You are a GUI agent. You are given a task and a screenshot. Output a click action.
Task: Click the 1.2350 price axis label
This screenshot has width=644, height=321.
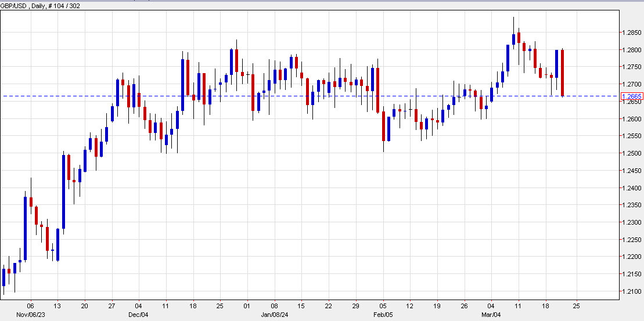coord(632,205)
